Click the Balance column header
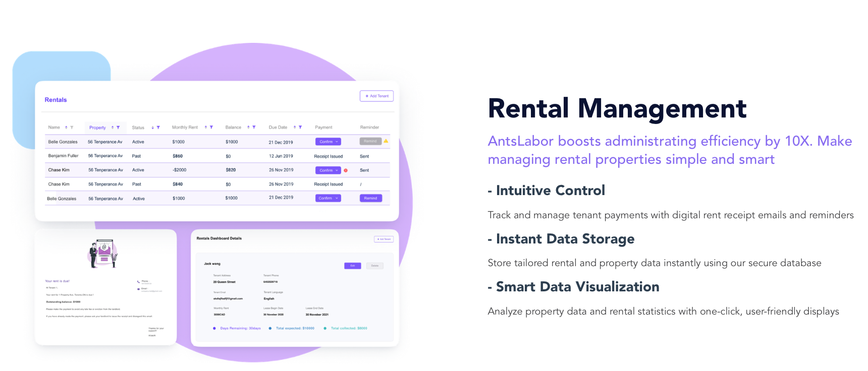The height and width of the screenshot is (371, 868). click(233, 128)
